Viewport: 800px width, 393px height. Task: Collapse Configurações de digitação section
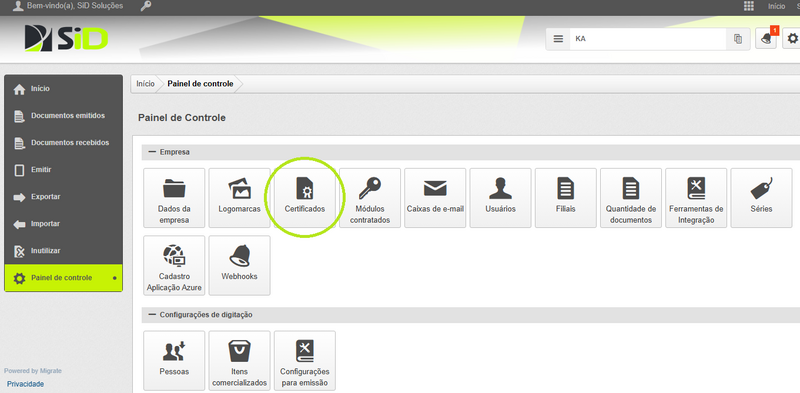pos(153,314)
